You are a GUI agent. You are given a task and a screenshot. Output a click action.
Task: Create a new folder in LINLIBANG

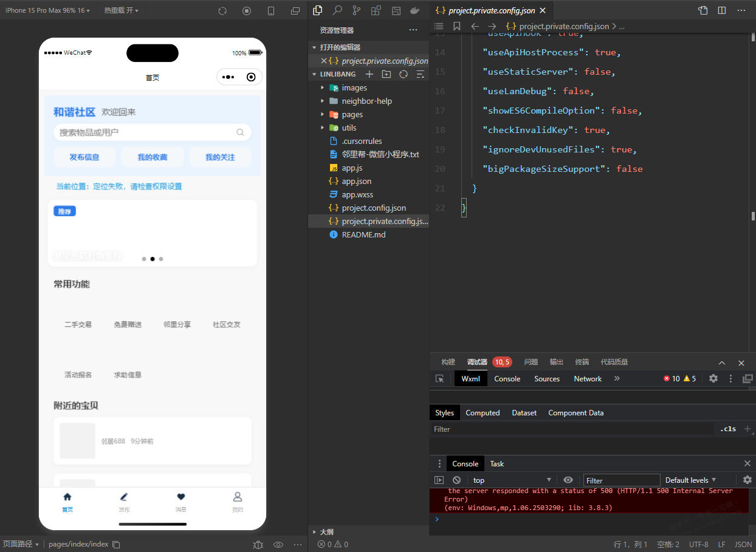point(386,74)
